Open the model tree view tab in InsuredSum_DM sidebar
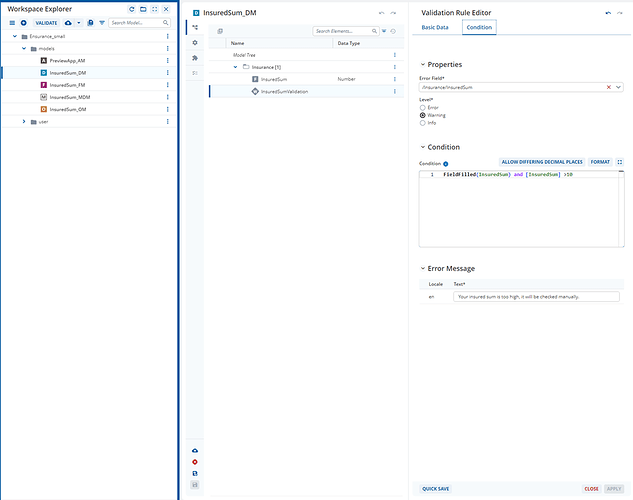The height and width of the screenshot is (500, 633). 195,27
